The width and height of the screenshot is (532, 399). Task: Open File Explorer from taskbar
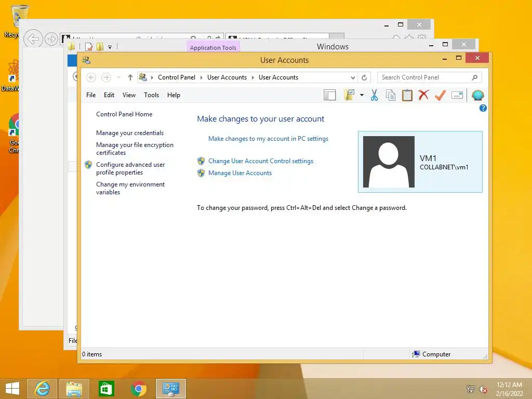(74, 389)
